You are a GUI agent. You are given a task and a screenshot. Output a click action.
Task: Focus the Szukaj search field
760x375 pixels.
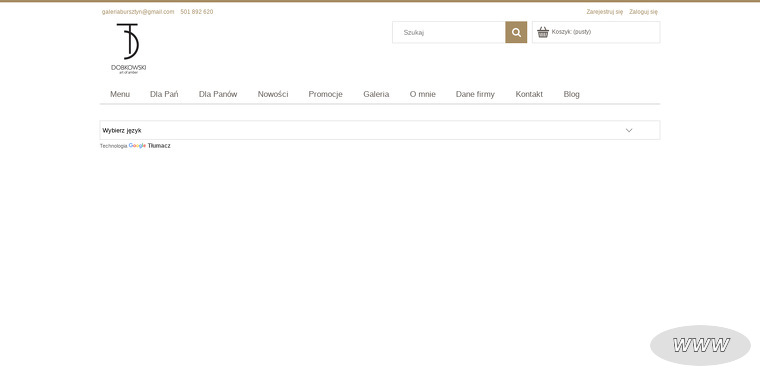click(449, 32)
